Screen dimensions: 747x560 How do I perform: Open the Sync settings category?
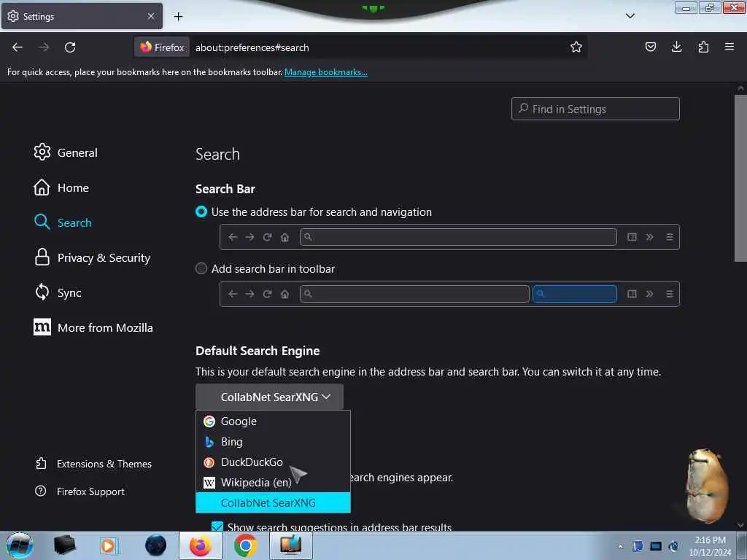[x=58, y=292]
